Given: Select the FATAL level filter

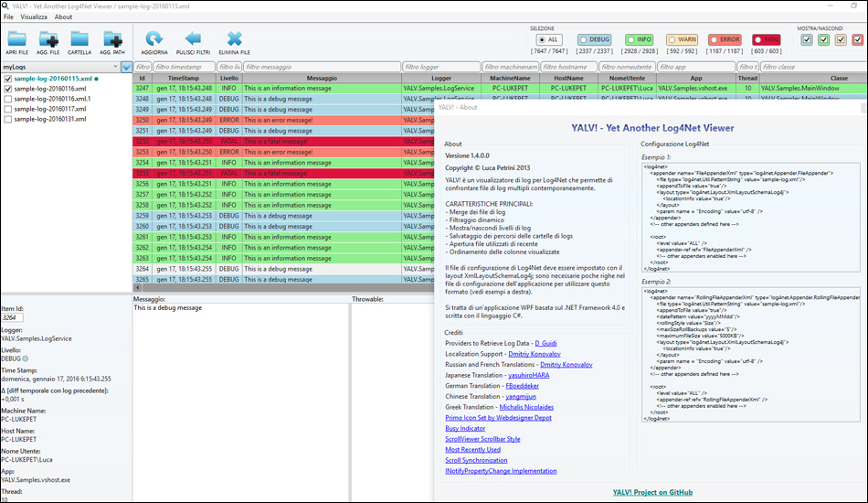Looking at the screenshot, I should pos(767,40).
